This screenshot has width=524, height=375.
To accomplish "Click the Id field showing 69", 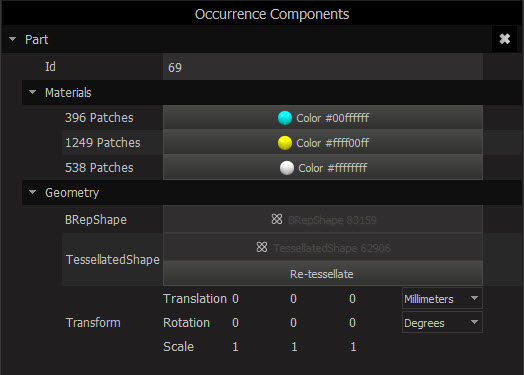I will click(323, 67).
